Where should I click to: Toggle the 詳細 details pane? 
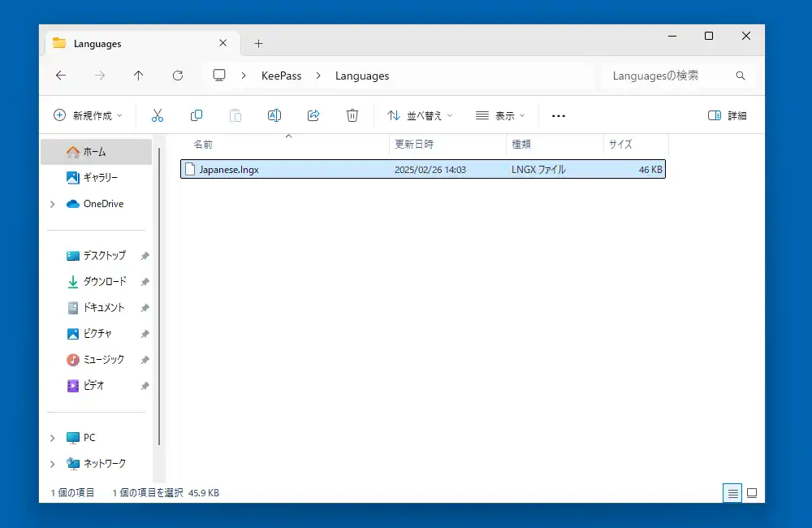click(727, 115)
